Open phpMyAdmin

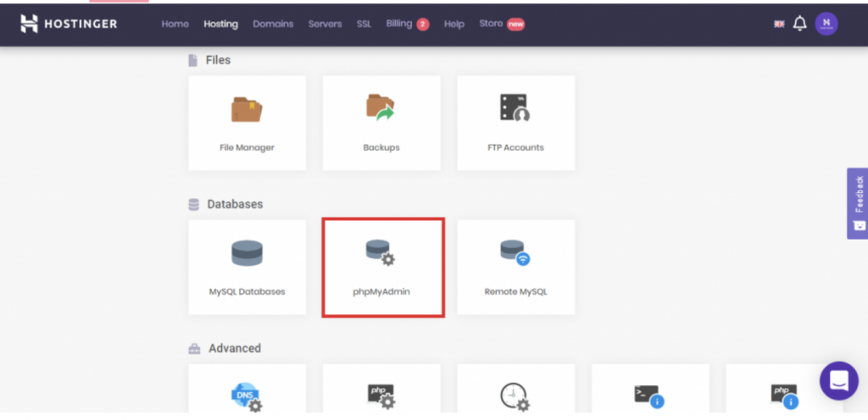coord(383,267)
